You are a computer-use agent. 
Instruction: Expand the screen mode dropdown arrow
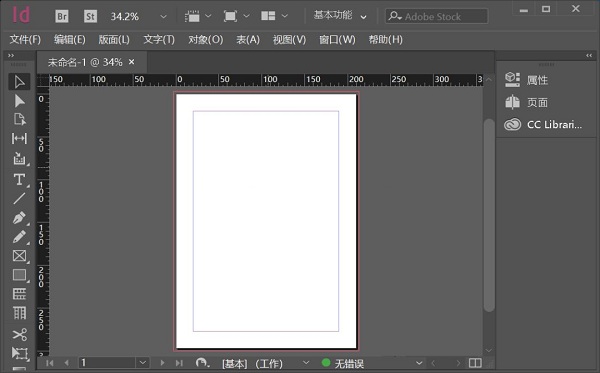click(246, 16)
